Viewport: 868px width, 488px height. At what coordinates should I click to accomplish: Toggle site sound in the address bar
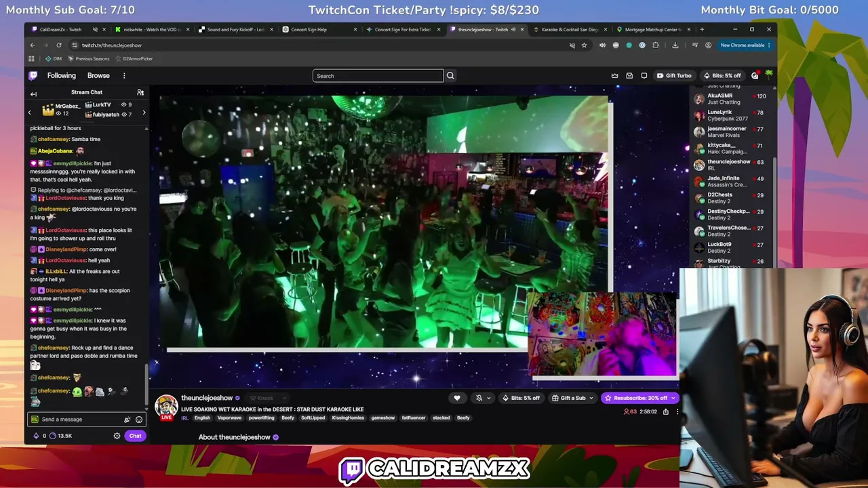[x=572, y=45]
